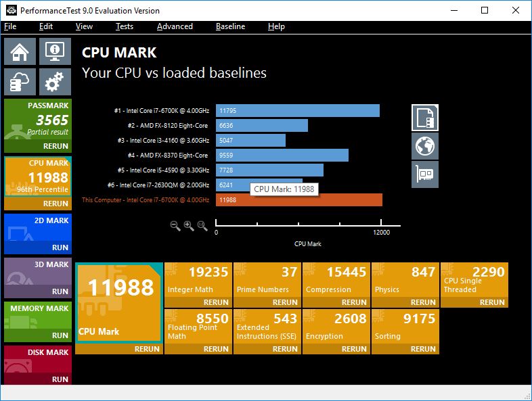The image size is (532, 401).
Task: Select the Memory Mark sidebar tile
Action: pyautogui.click(x=38, y=315)
